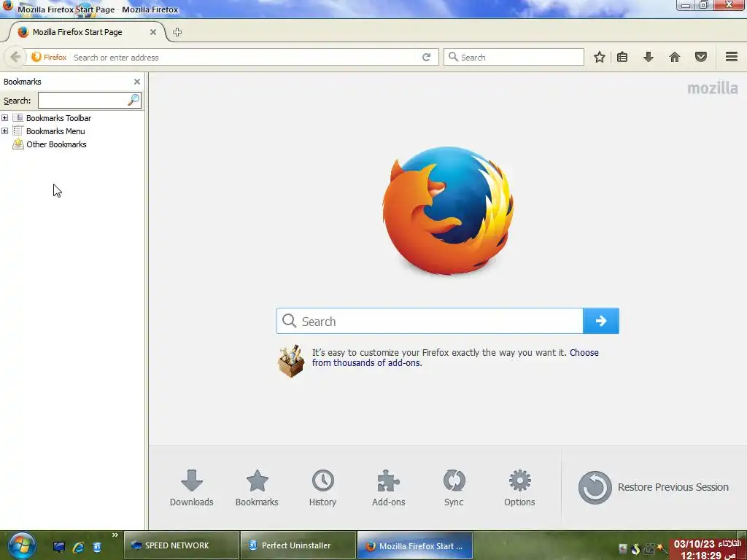The image size is (747, 560).
Task: Click the magnifier icon in sidebar search
Action: pyautogui.click(x=134, y=100)
